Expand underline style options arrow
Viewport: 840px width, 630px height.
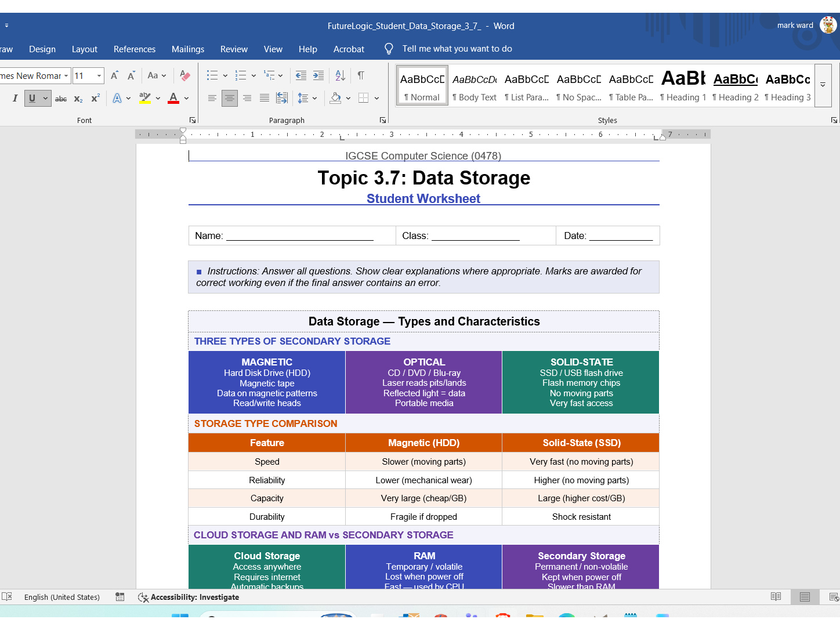pos(45,99)
